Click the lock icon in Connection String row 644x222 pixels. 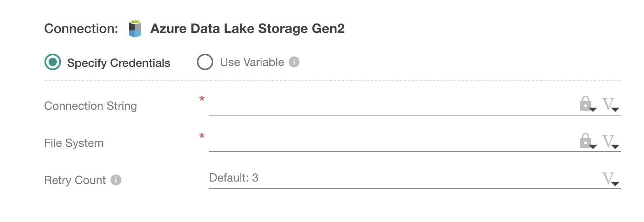586,104
